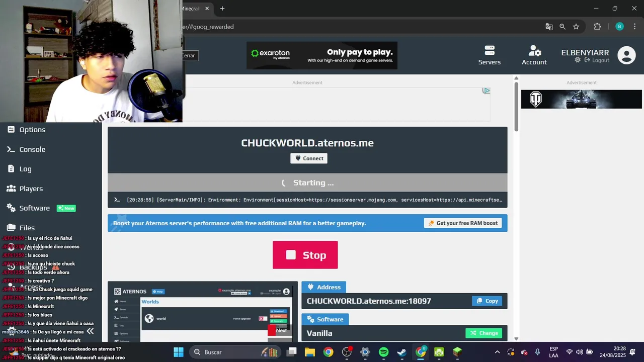Open Windows Start menu
644x362 pixels.
179,352
